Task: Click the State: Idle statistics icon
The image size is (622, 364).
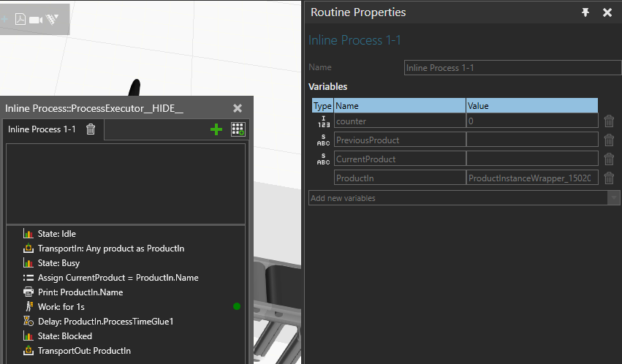Action: [29, 234]
